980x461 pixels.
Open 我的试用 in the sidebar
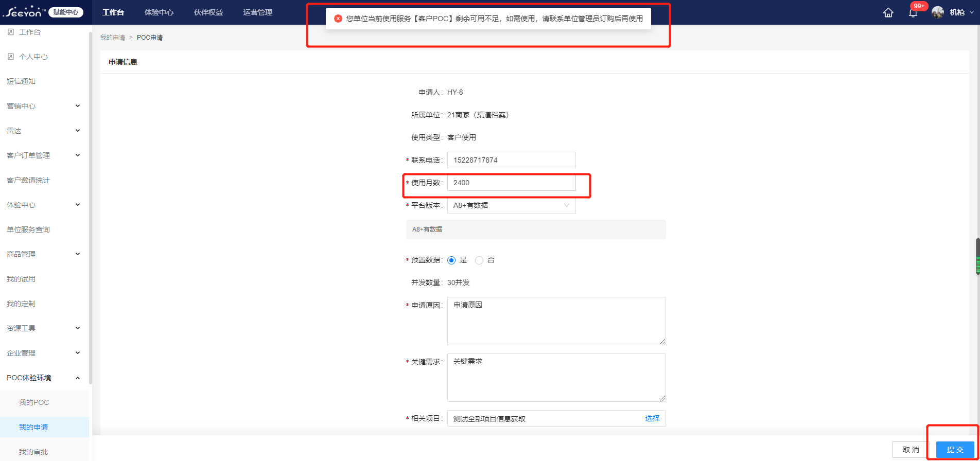[x=21, y=279]
